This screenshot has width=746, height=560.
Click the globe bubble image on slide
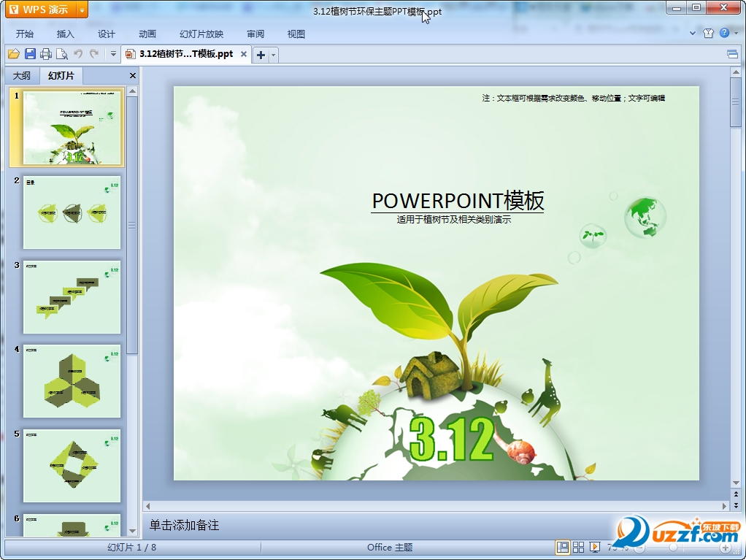pos(645,217)
